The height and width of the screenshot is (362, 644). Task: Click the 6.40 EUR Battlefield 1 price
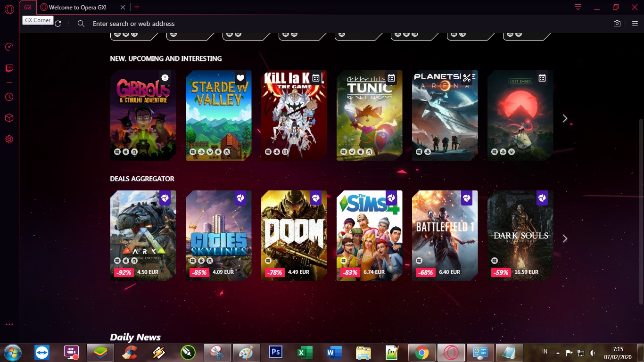(449, 272)
